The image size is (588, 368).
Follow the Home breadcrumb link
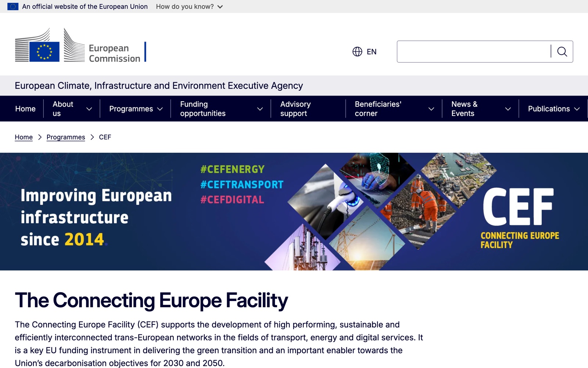click(x=24, y=137)
